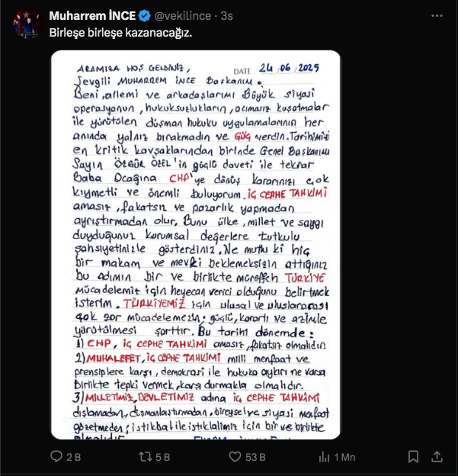Click the Muharrem İNCE display name
The image size is (458, 476).
click(92, 16)
